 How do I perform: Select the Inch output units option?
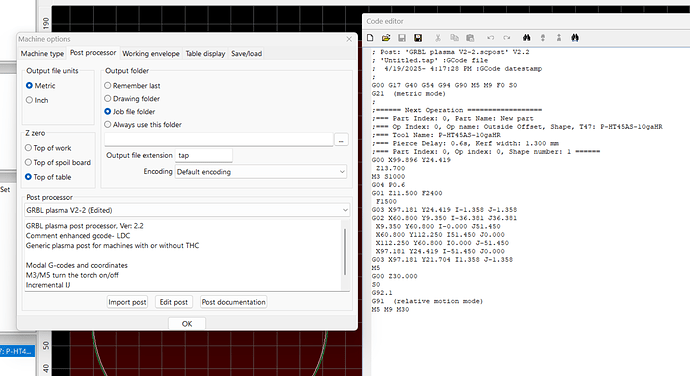[37, 100]
